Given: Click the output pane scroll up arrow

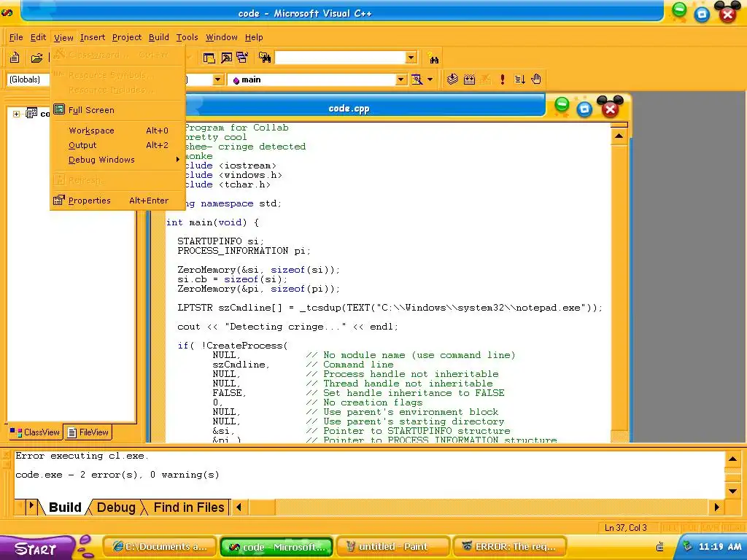Looking at the screenshot, I should pos(732,459).
